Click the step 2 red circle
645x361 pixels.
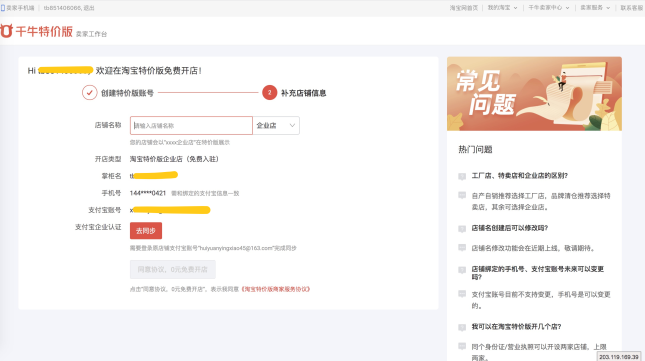point(269,93)
